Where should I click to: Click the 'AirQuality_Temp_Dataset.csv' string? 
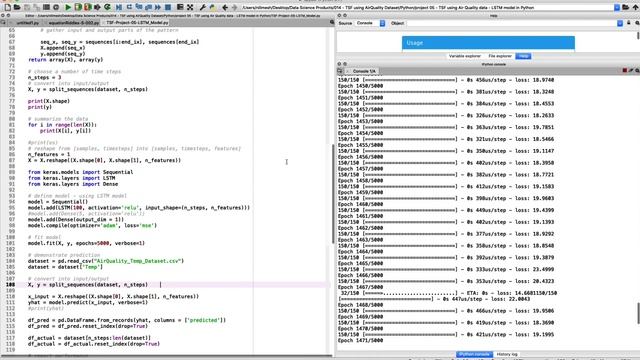pos(138,261)
